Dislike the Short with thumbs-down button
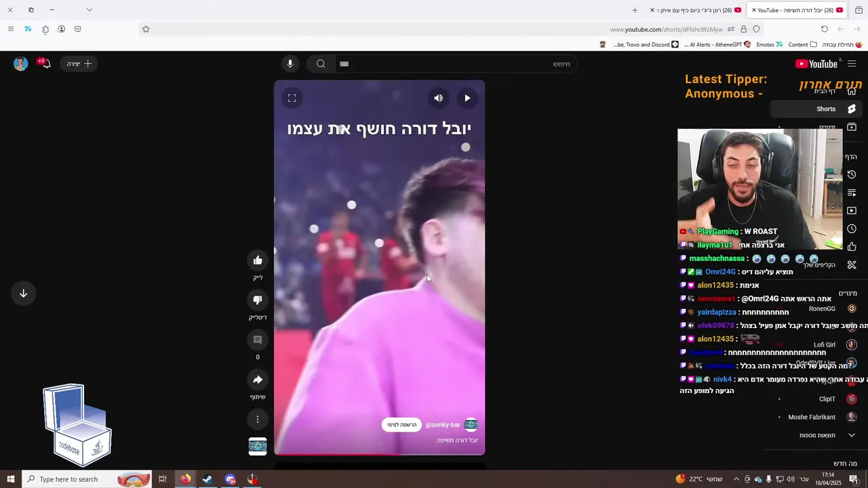Viewport: 868px width, 488px height. [x=258, y=300]
